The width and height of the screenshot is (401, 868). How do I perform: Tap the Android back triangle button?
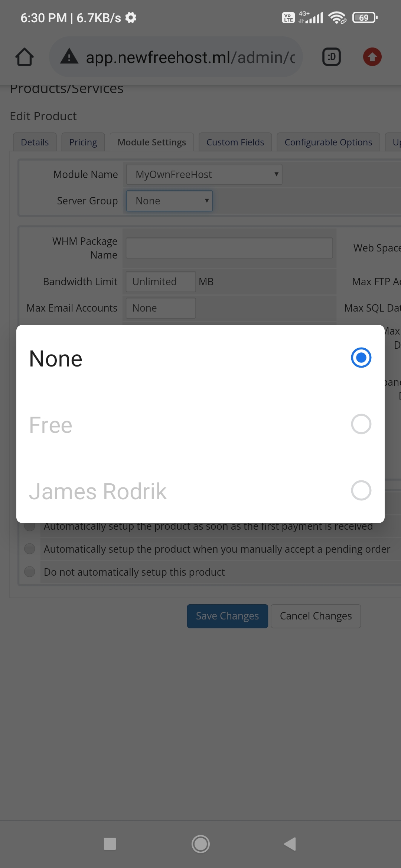pos(290,844)
